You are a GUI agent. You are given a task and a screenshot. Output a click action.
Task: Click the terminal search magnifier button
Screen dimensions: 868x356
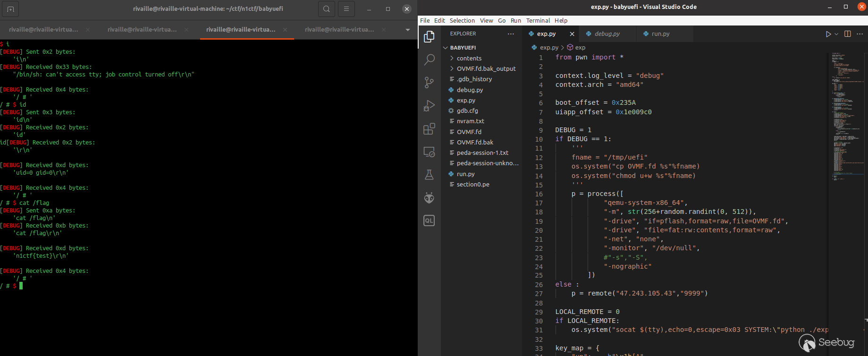[x=327, y=9]
